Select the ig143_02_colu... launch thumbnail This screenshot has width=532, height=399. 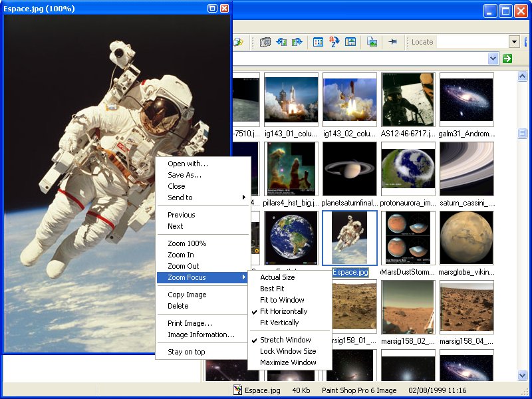tap(350, 100)
